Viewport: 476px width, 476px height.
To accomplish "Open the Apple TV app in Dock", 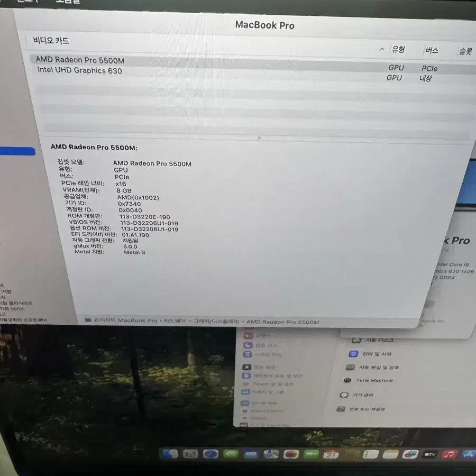I will [430, 454].
